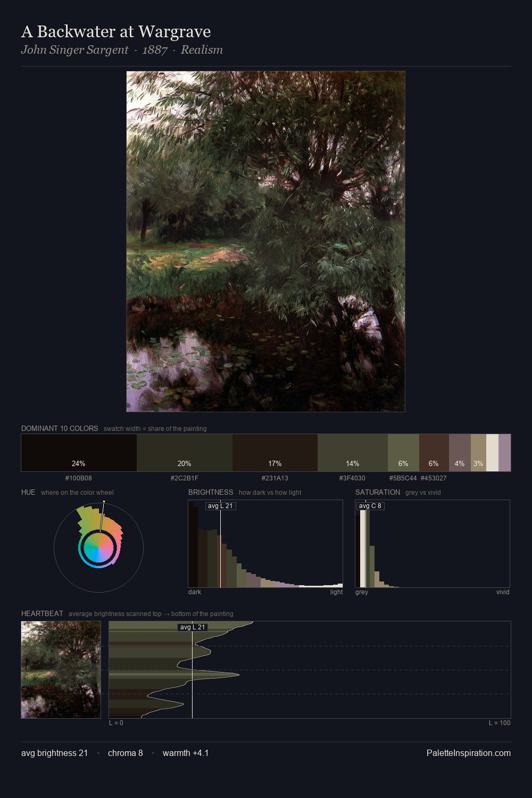Click the 'avg L 21' heartbeat label
The height and width of the screenshot is (798, 532).
click(193, 627)
